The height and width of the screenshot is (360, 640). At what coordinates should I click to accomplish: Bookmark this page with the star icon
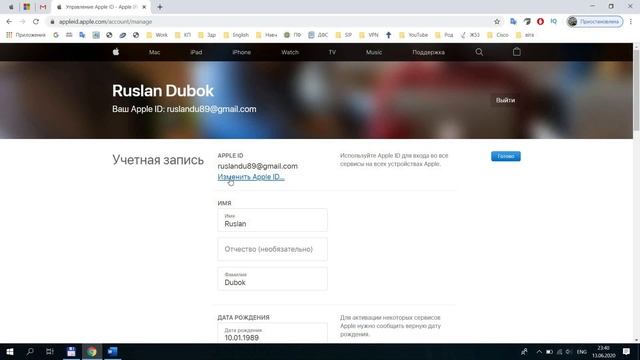point(497,22)
